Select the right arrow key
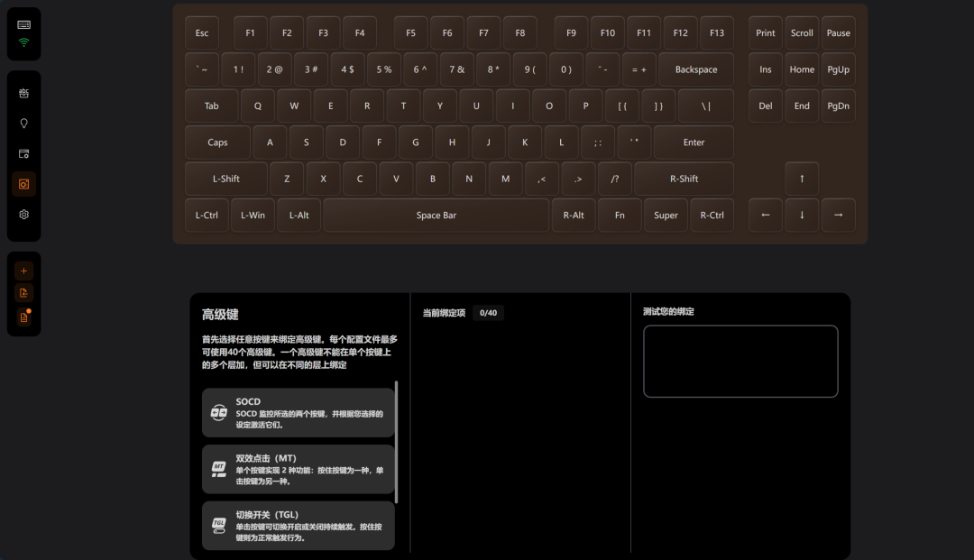This screenshot has width=974, height=560. point(839,216)
